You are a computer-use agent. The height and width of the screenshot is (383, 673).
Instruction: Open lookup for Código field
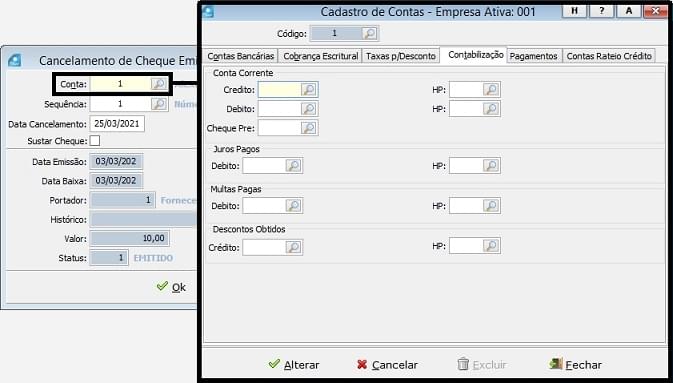click(x=369, y=33)
